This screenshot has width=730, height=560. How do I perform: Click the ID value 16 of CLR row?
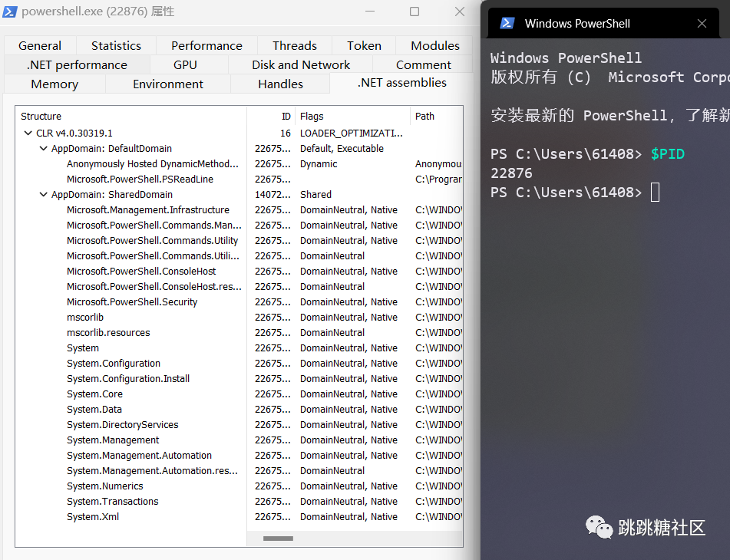click(286, 133)
